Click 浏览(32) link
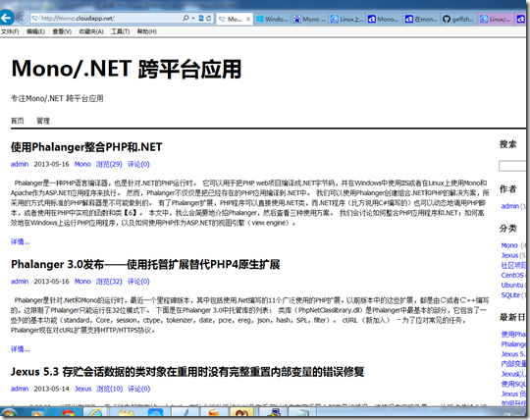Screen dimensions: 530x420 coord(109,282)
